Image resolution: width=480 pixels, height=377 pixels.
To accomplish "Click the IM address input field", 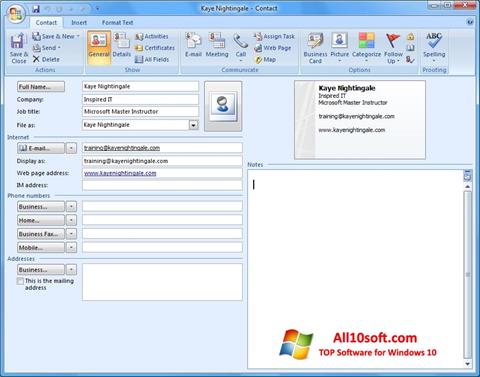I will (x=162, y=185).
